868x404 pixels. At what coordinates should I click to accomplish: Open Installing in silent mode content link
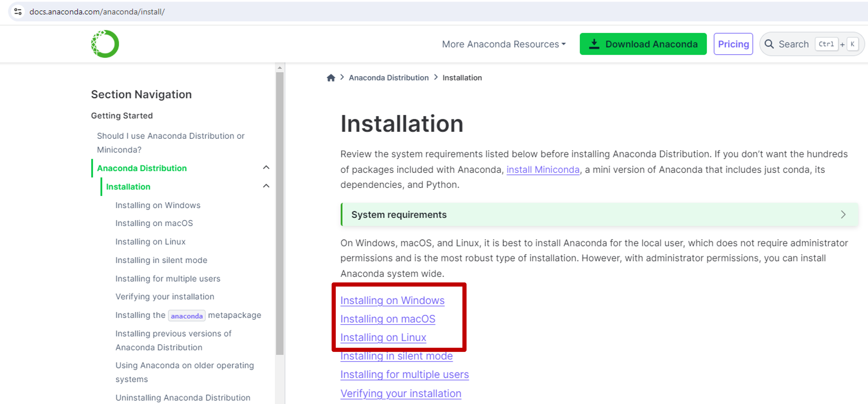pyautogui.click(x=396, y=356)
